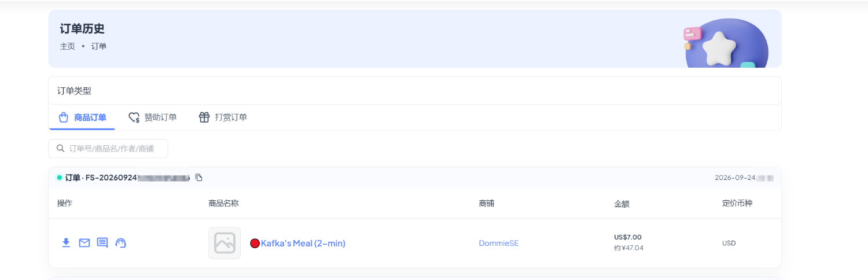This screenshot has width=868, height=280.
Task: Click the 订单历史 page title
Action: coord(82,29)
